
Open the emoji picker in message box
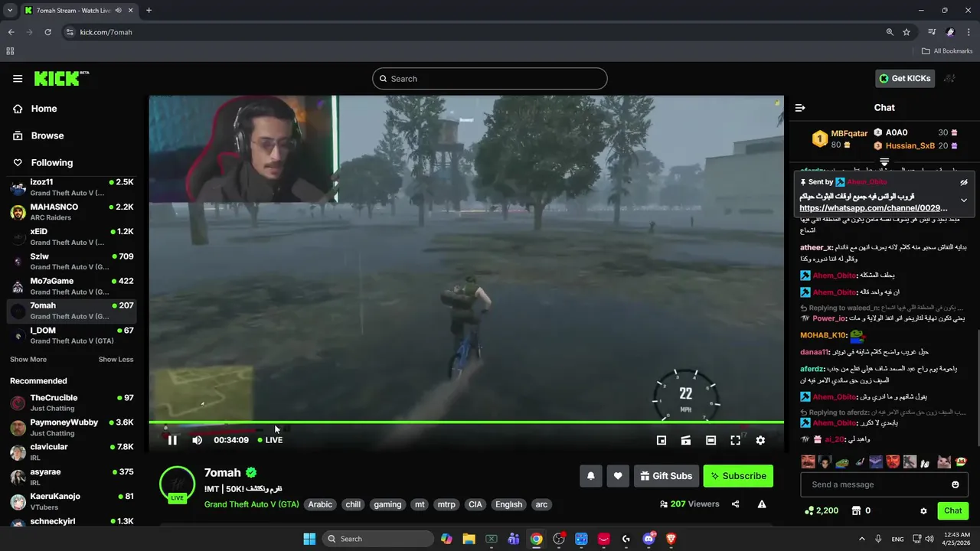tap(955, 484)
